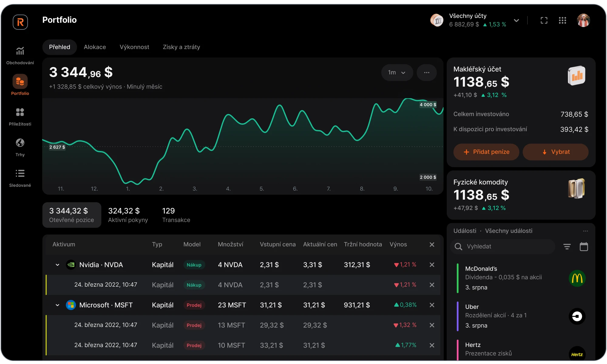
Task: Switch to the Alokace tab
Action: pos(95,47)
